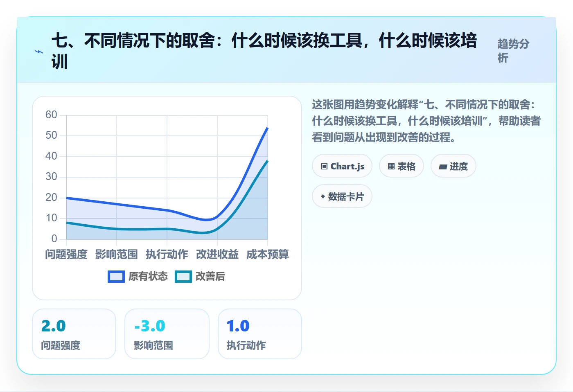Click the 改进收益 x-axis label

click(217, 255)
